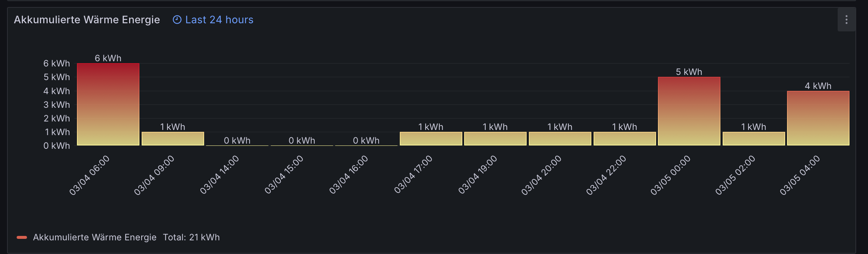This screenshot has height=254, width=868.
Task: Click the 03/05 00:00 x-axis label
Action: click(x=671, y=175)
